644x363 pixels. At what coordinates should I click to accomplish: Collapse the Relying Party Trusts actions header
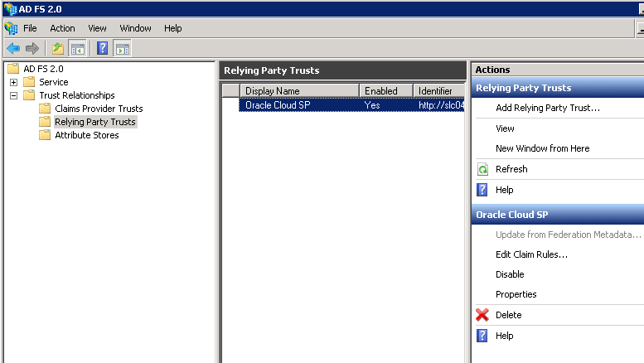[x=559, y=88]
